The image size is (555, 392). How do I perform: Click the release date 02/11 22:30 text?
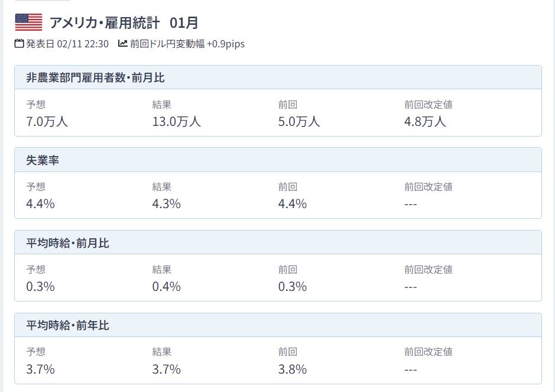click(x=67, y=44)
